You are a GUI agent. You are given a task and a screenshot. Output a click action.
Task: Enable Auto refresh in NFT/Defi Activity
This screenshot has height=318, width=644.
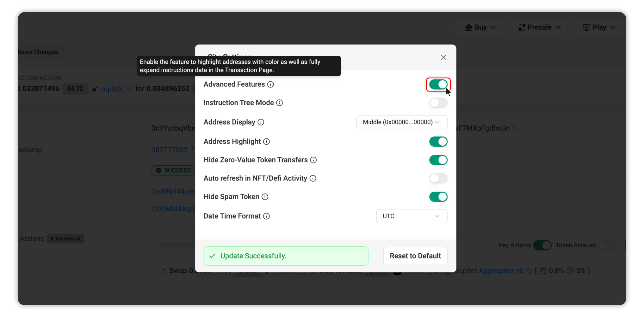tap(438, 178)
